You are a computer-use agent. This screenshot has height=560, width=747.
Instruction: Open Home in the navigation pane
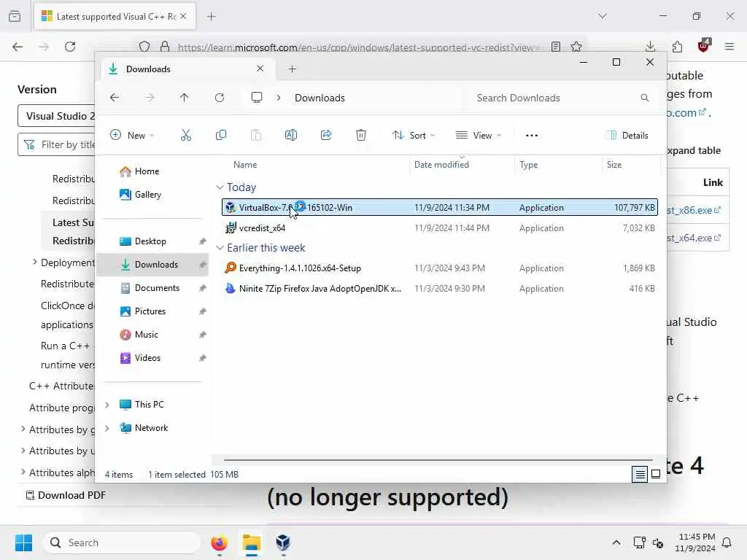146,171
